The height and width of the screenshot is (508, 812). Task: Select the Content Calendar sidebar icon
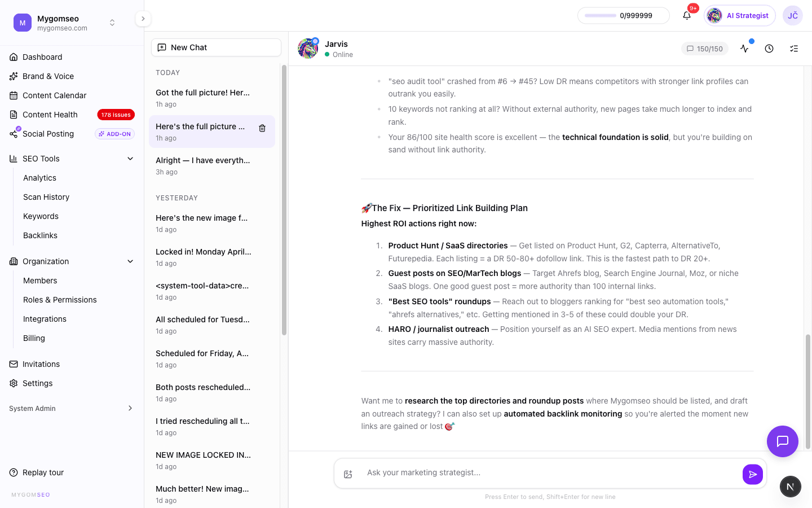14,95
